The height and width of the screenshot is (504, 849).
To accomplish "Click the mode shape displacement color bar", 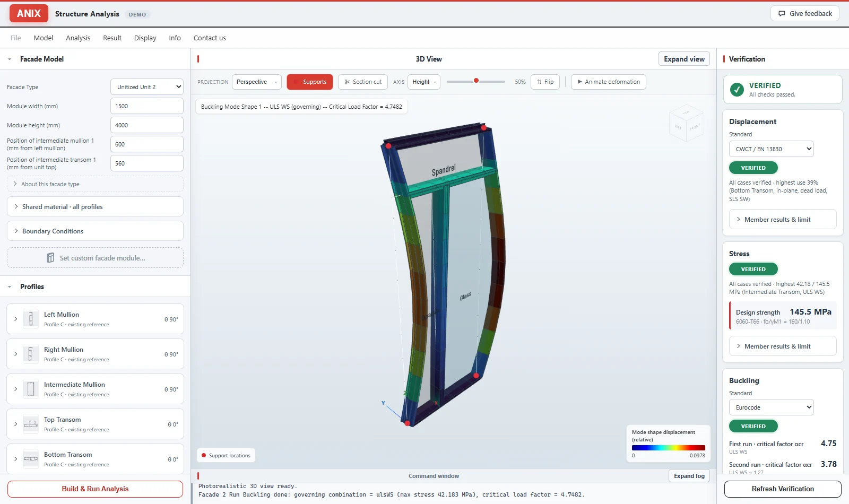I will (669, 448).
